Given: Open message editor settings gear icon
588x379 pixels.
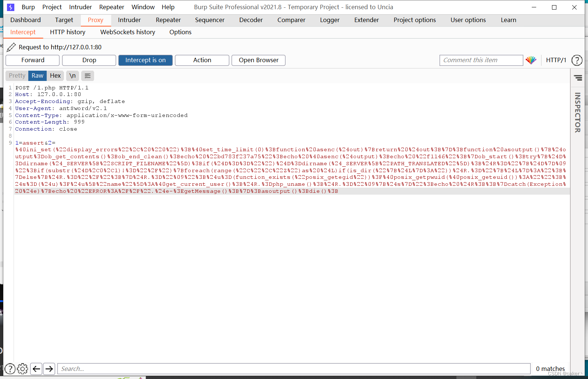Looking at the screenshot, I should 22,368.
